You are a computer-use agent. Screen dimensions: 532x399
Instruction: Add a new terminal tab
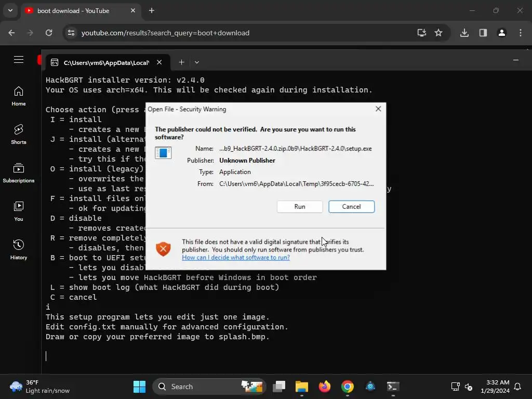pos(181,62)
